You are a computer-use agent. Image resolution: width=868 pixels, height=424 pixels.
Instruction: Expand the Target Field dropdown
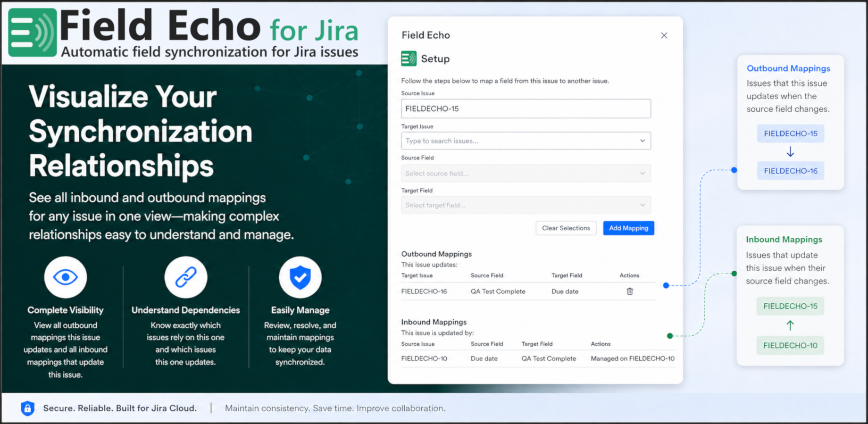(526, 205)
